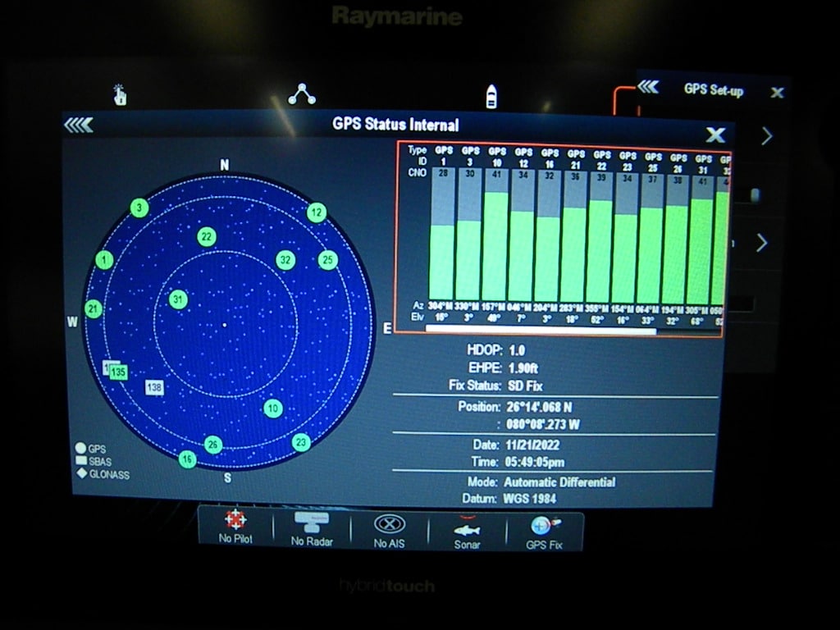Open the route network icon on the toolbar
This screenshot has width=840, height=630.
(x=304, y=94)
